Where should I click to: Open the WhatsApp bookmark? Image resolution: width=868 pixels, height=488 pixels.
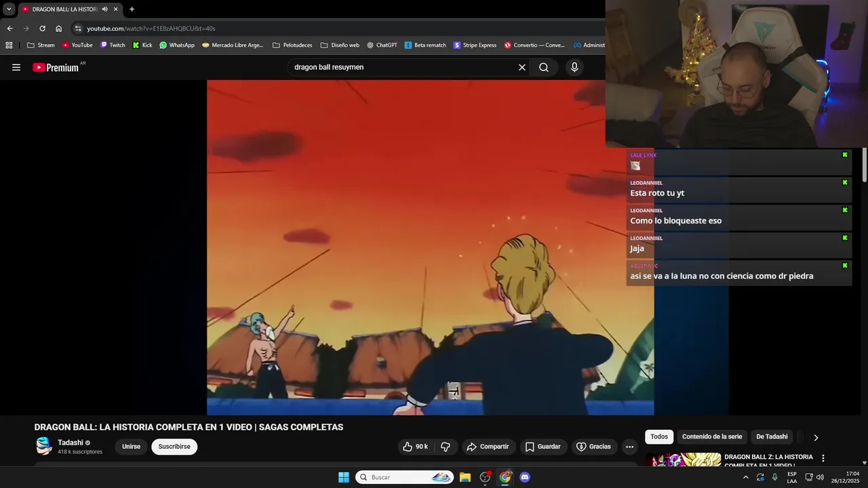[177, 45]
